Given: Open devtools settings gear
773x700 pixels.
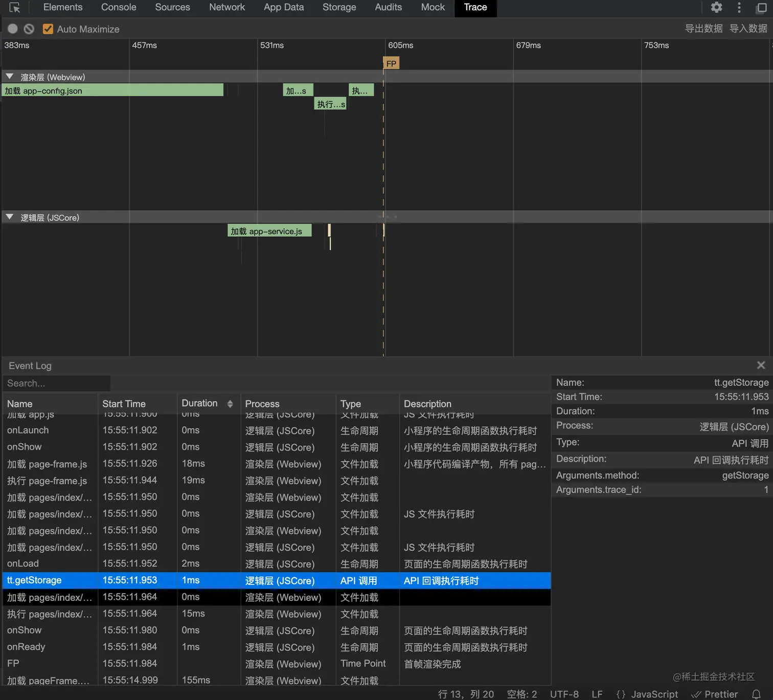Looking at the screenshot, I should click(717, 7).
